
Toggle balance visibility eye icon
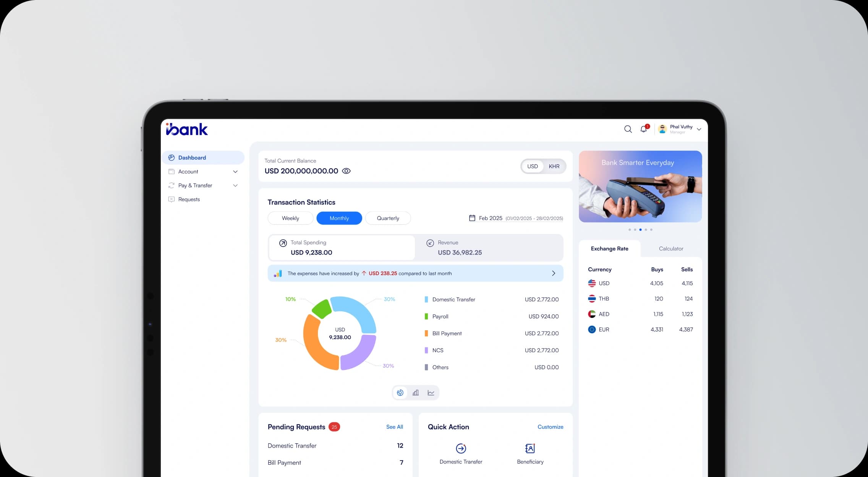(346, 171)
